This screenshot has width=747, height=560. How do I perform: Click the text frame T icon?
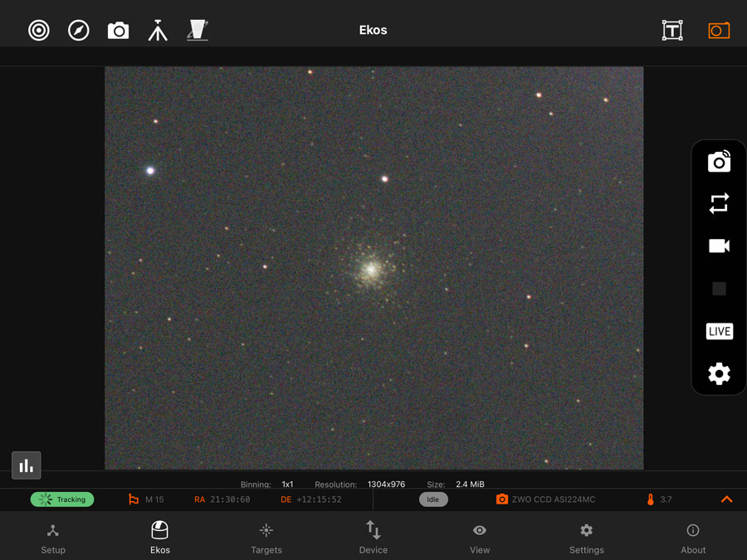pos(672,31)
